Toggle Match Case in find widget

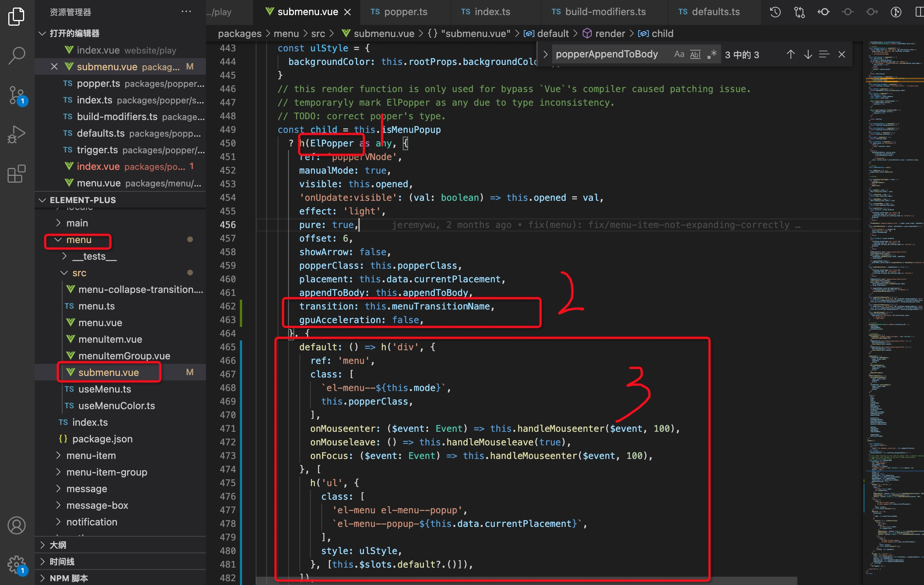679,54
